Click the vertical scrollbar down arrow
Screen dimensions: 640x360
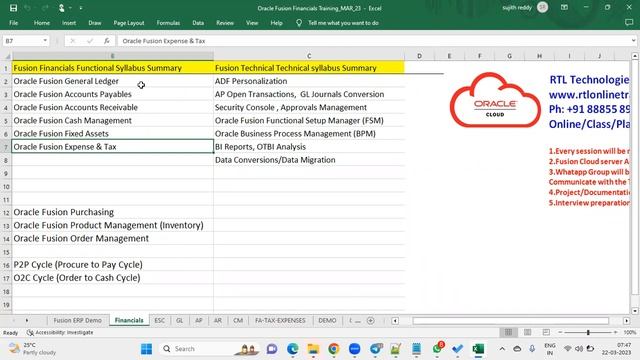click(635, 311)
